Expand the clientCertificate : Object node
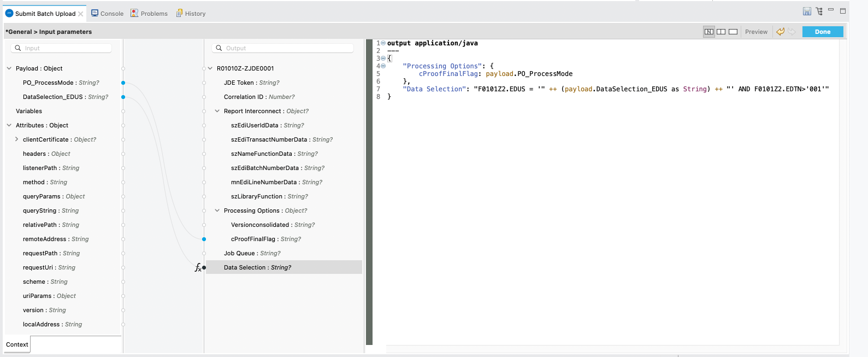 [x=16, y=139]
